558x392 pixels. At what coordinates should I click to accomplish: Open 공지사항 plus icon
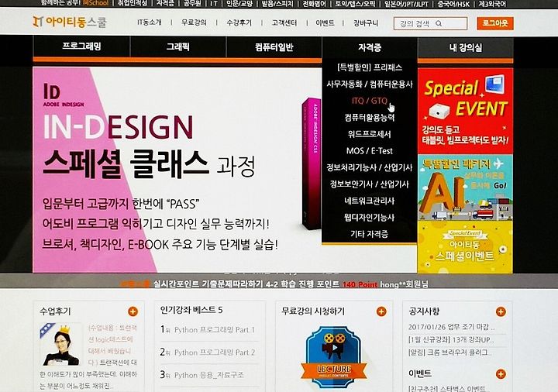pos(501,311)
